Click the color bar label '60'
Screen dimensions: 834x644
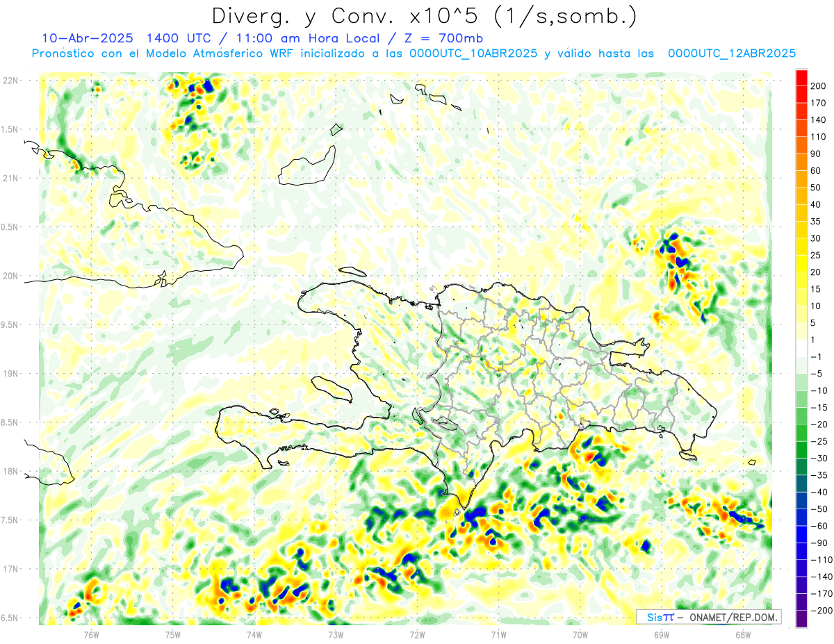click(x=816, y=170)
